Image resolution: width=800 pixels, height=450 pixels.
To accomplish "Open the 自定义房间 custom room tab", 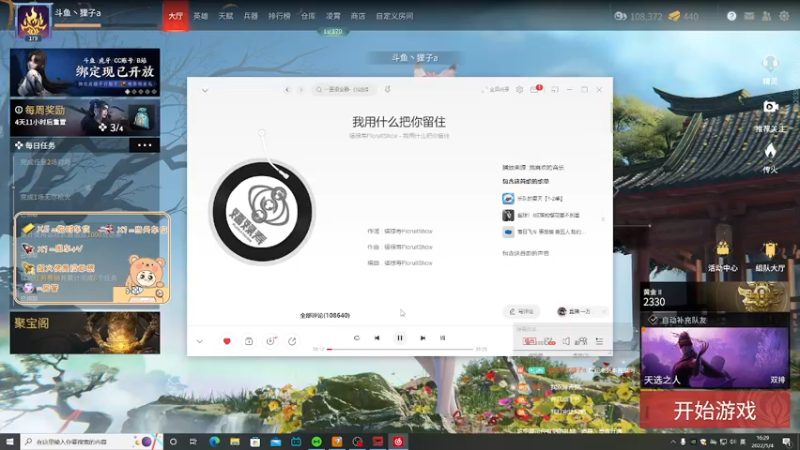I will click(x=394, y=16).
